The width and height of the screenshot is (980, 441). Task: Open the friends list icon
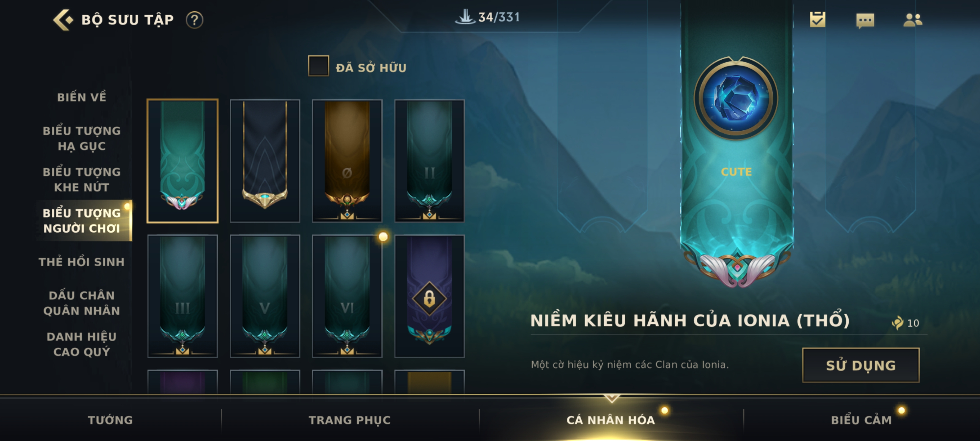pos(913,20)
